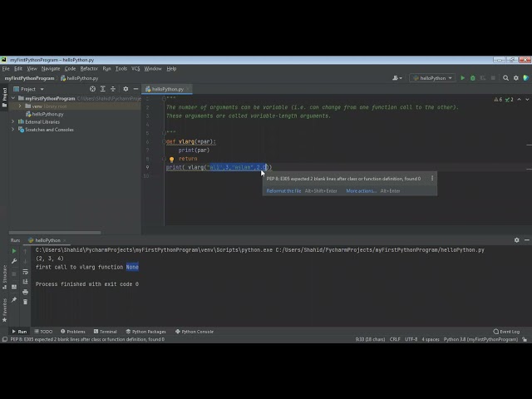
Task: Click Reformat the file link
Action: [283, 190]
